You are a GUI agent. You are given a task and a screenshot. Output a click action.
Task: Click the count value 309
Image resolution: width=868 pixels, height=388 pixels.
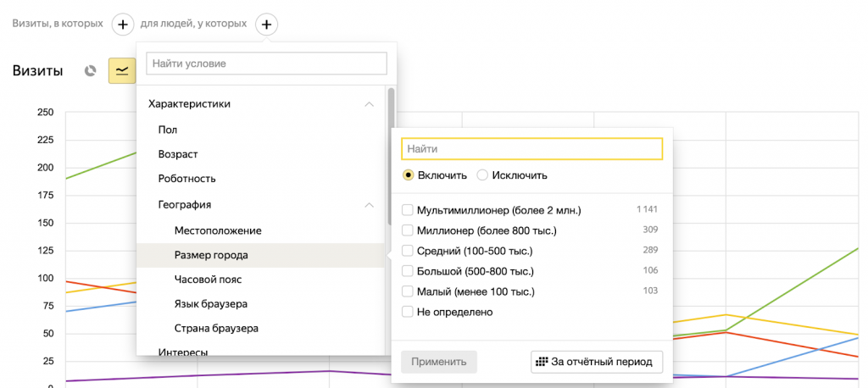click(x=650, y=230)
